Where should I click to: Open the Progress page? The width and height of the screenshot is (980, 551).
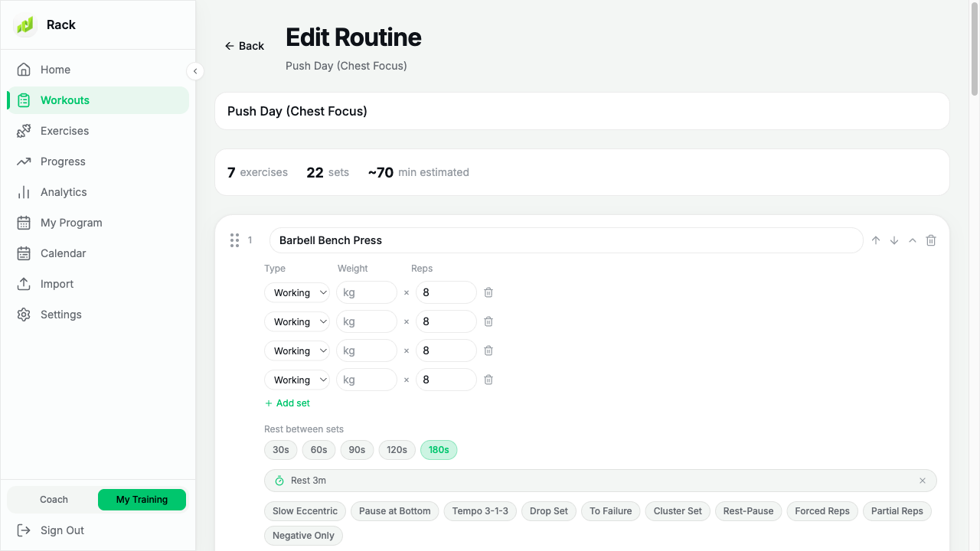click(x=98, y=161)
